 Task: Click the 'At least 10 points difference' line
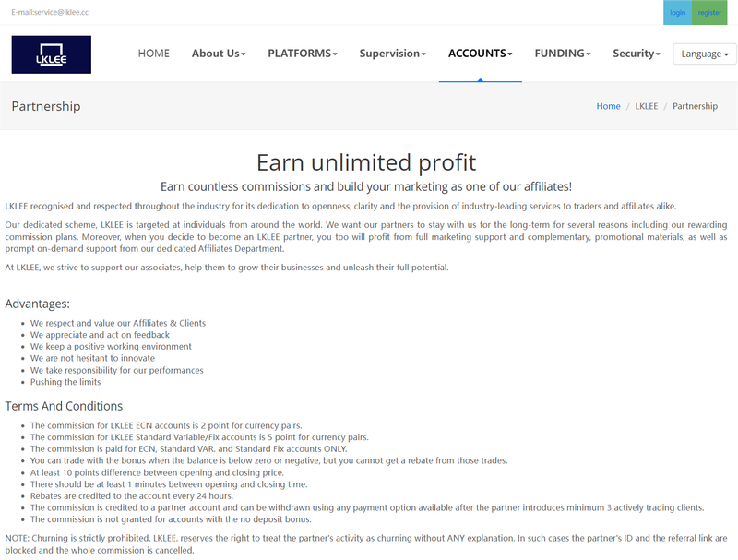(x=157, y=472)
